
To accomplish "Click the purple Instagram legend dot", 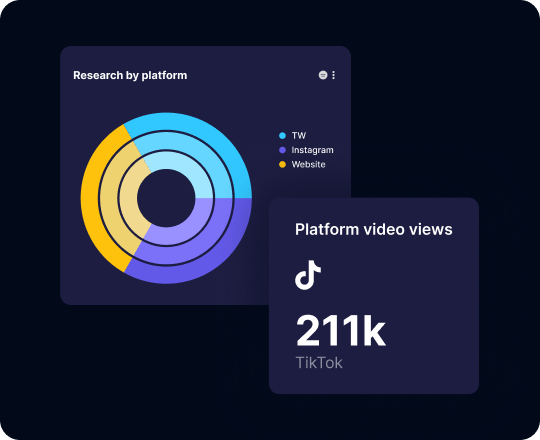I will [282, 150].
